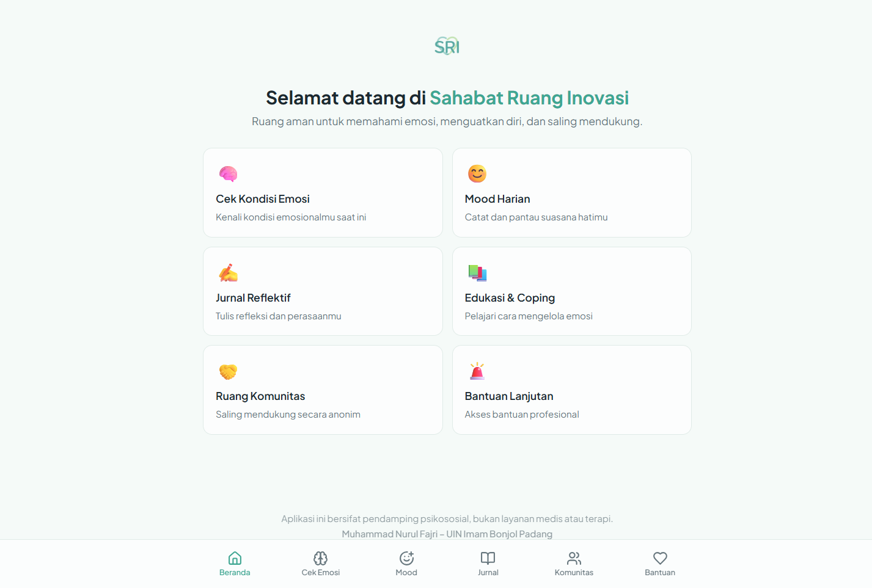
Task: Click the smiley-plus icon in the bottom navigation
Action: click(406, 558)
